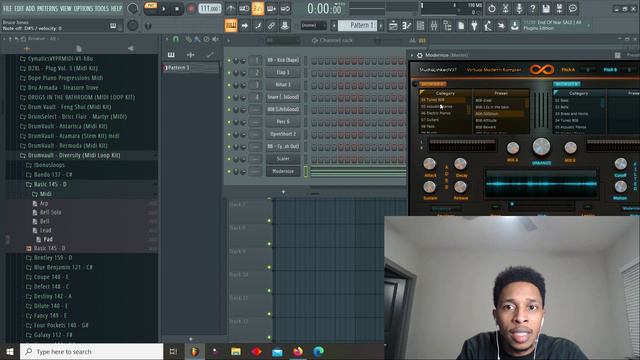Viewport: 640px width, 360px height.
Task: Click the Attack knob in Modernize
Action: 429,164
